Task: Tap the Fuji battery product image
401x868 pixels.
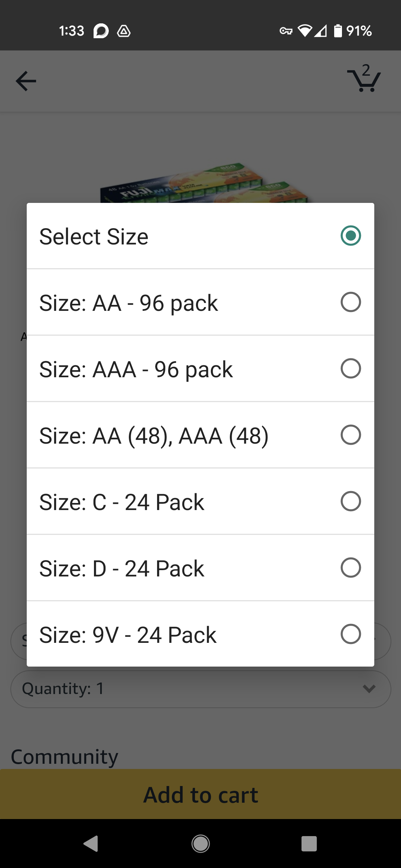Action: (x=204, y=184)
